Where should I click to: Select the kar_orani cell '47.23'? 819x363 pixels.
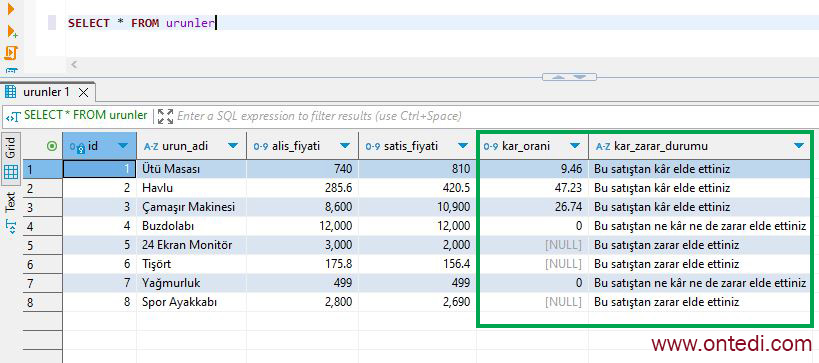coord(533,189)
